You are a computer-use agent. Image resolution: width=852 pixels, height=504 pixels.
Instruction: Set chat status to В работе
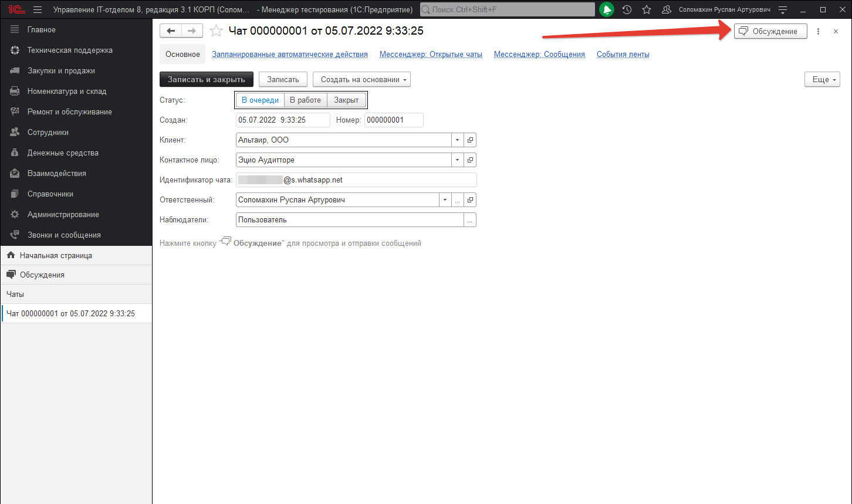click(305, 100)
